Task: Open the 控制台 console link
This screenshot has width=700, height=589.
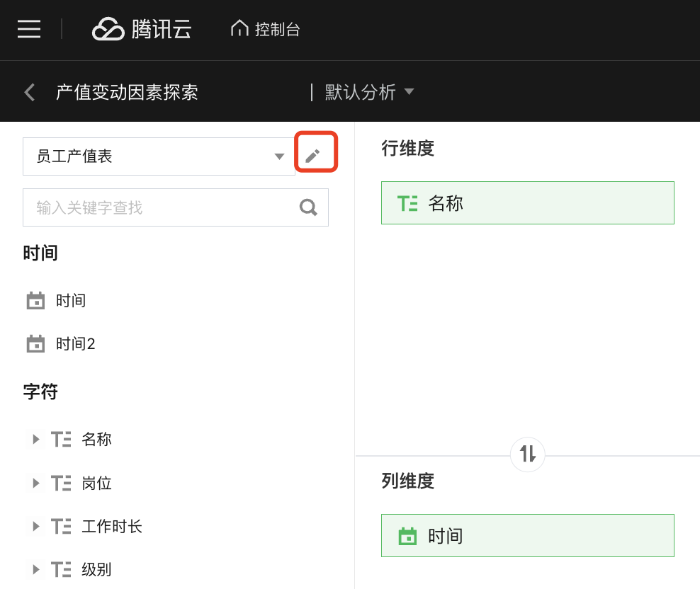Action: (x=265, y=30)
